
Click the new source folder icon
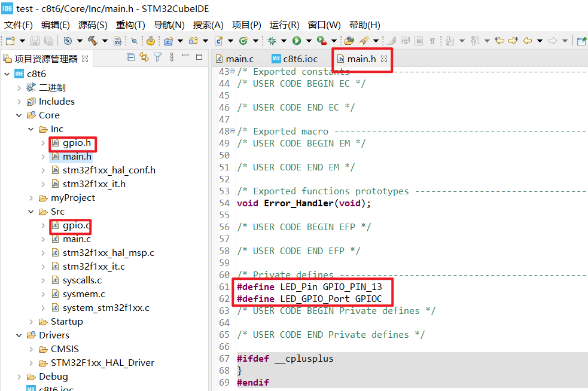(193, 41)
